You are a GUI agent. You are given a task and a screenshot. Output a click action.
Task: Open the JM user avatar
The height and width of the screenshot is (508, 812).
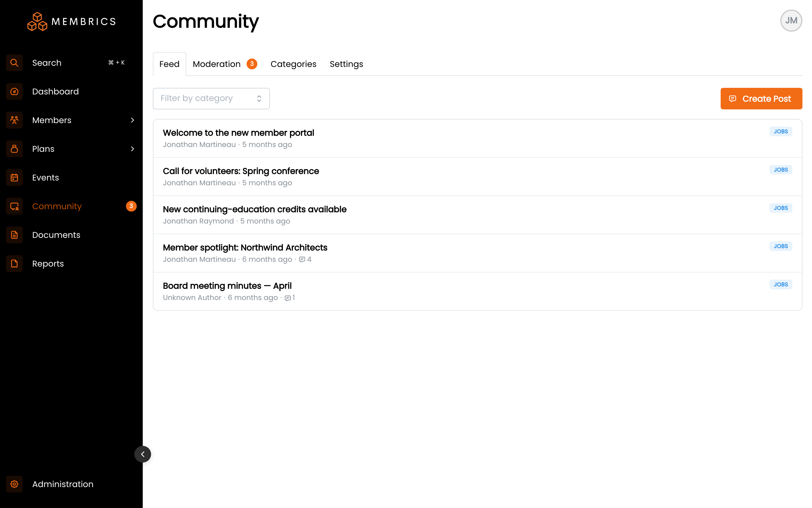791,21
